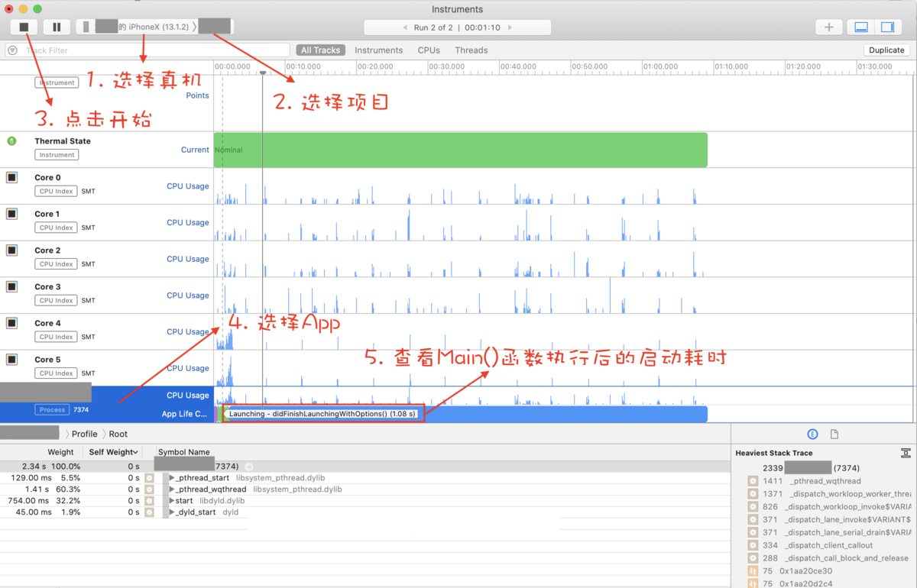Toggle the right inspector panel icon
The image size is (917, 588).
pyautogui.click(x=888, y=27)
